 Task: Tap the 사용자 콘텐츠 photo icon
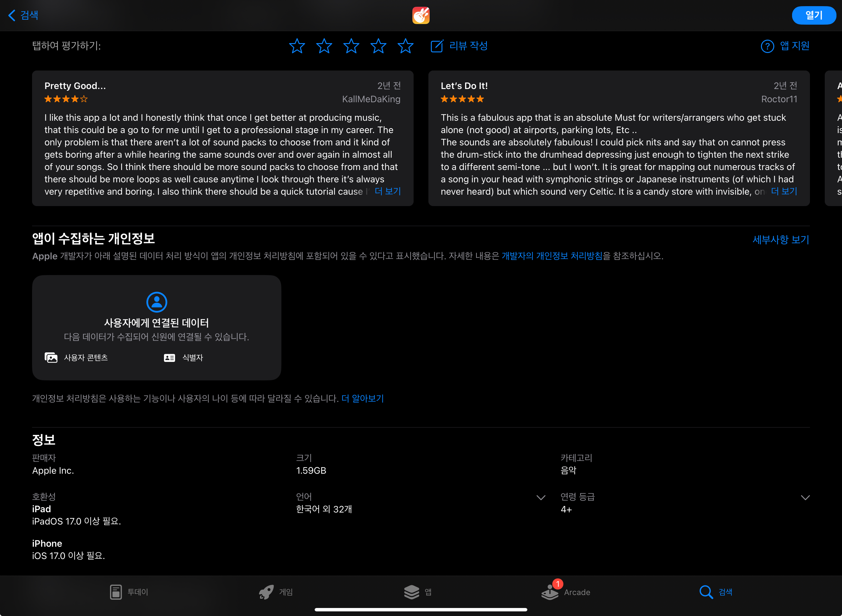(x=51, y=358)
